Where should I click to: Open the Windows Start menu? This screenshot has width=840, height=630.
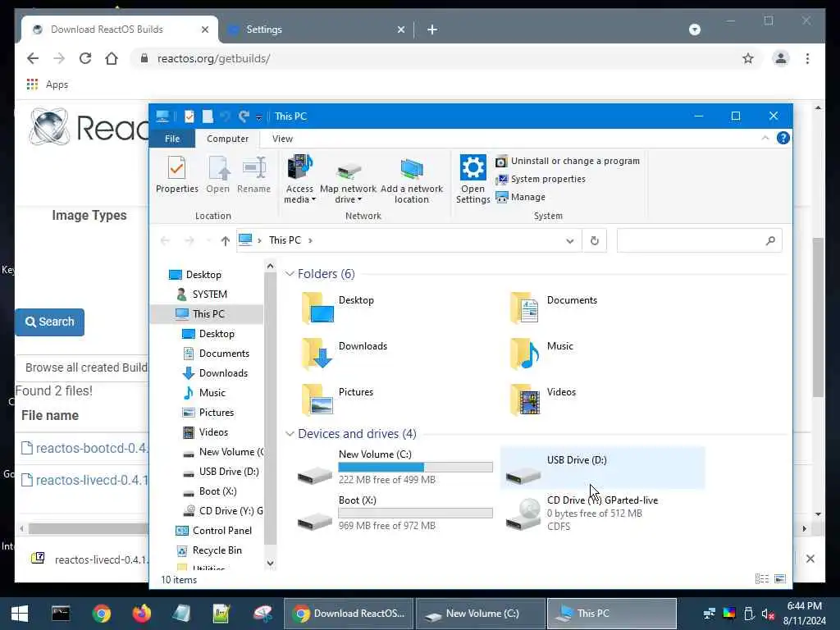click(20, 614)
